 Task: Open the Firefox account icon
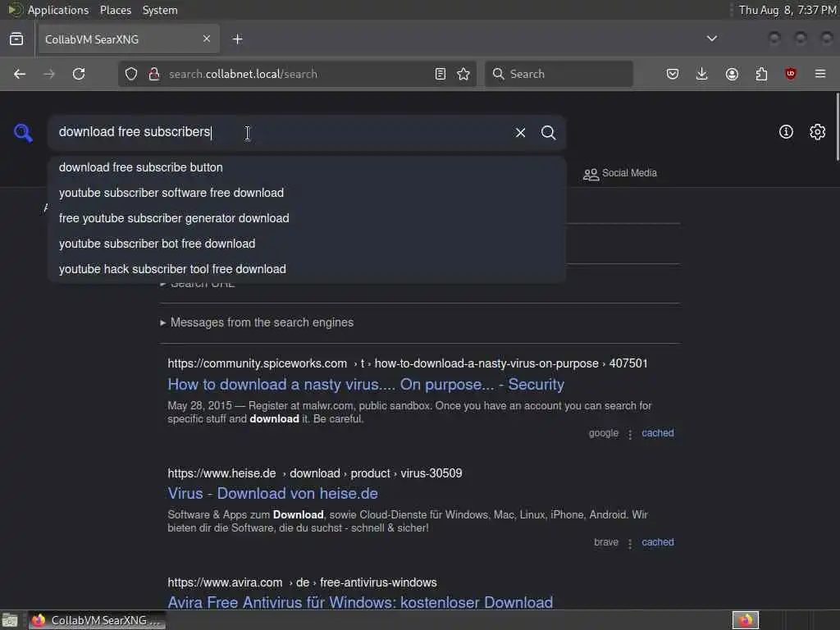coord(732,74)
